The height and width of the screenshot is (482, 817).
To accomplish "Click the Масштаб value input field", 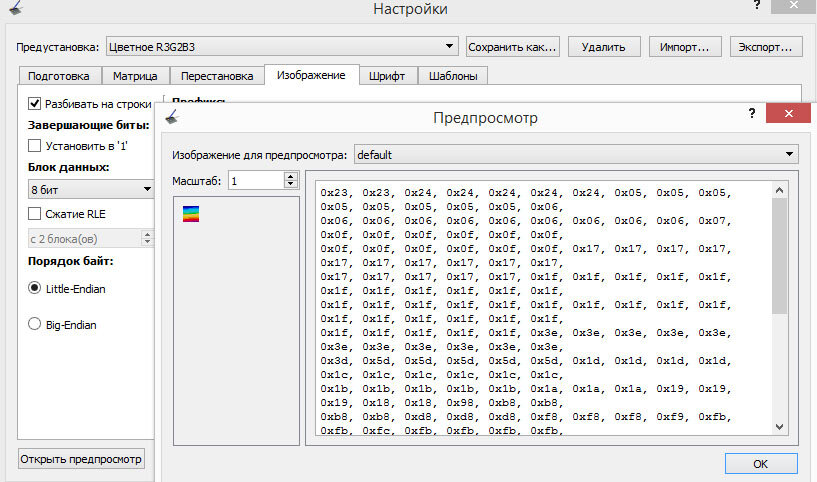I will click(256, 181).
